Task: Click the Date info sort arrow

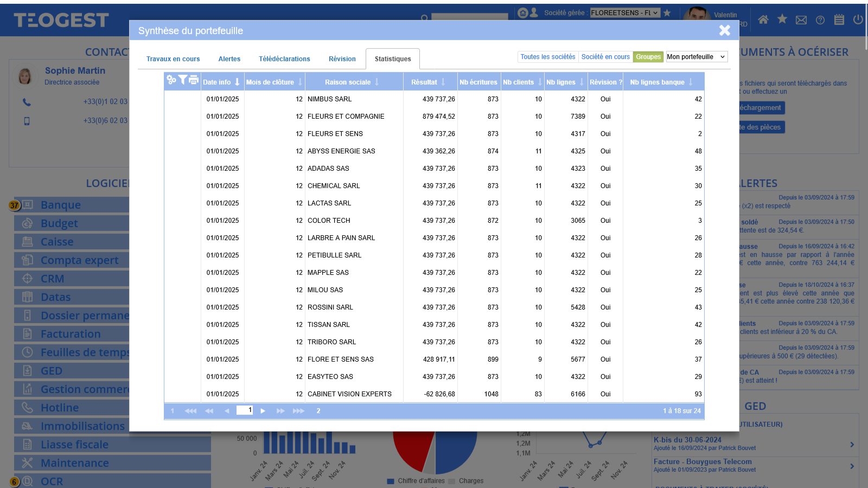Action: [237, 82]
